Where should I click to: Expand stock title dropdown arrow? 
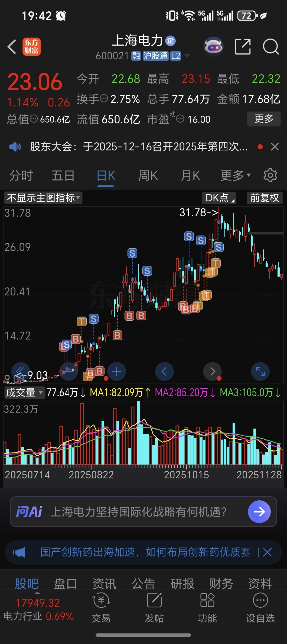coord(187,56)
